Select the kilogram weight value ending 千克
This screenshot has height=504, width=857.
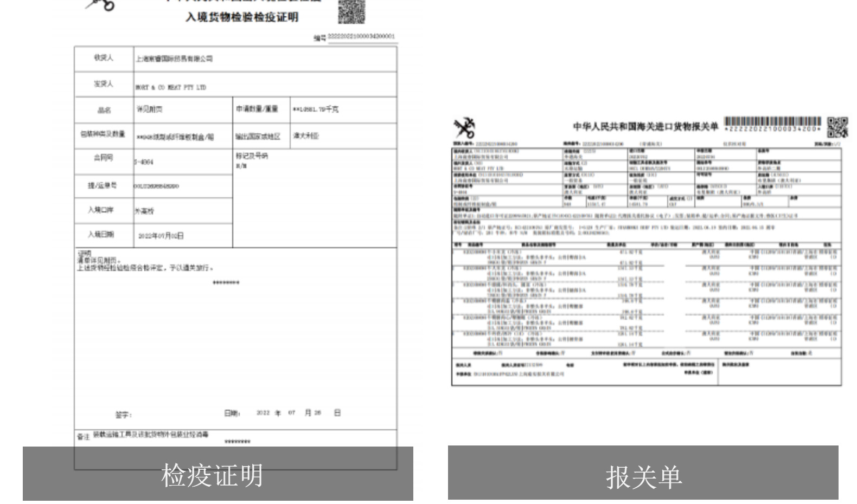point(316,110)
